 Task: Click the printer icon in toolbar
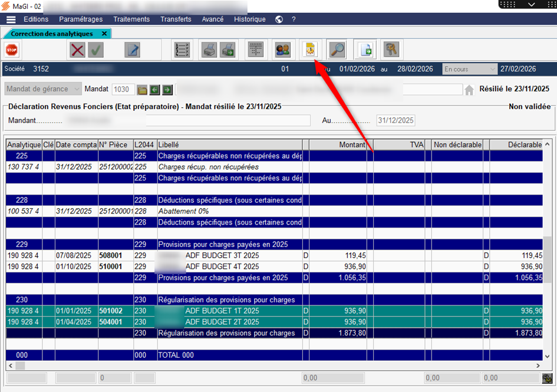coord(209,50)
